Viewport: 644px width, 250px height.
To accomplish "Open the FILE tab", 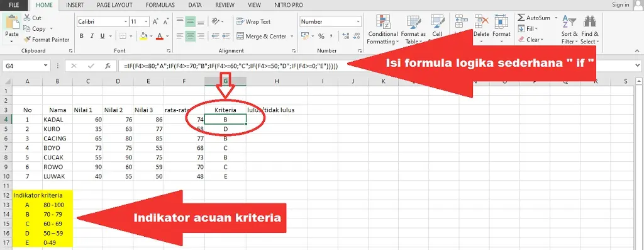I will (x=14, y=5).
